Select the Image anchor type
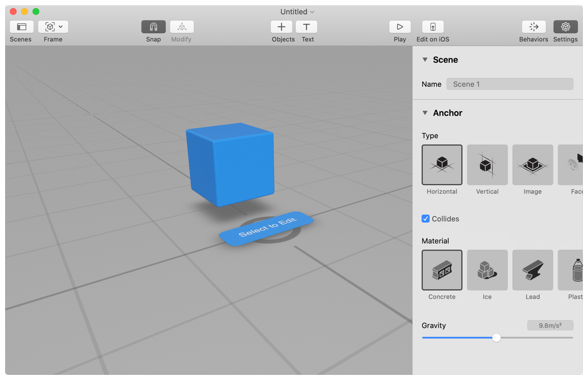The height and width of the screenshot is (380, 588). [533, 165]
